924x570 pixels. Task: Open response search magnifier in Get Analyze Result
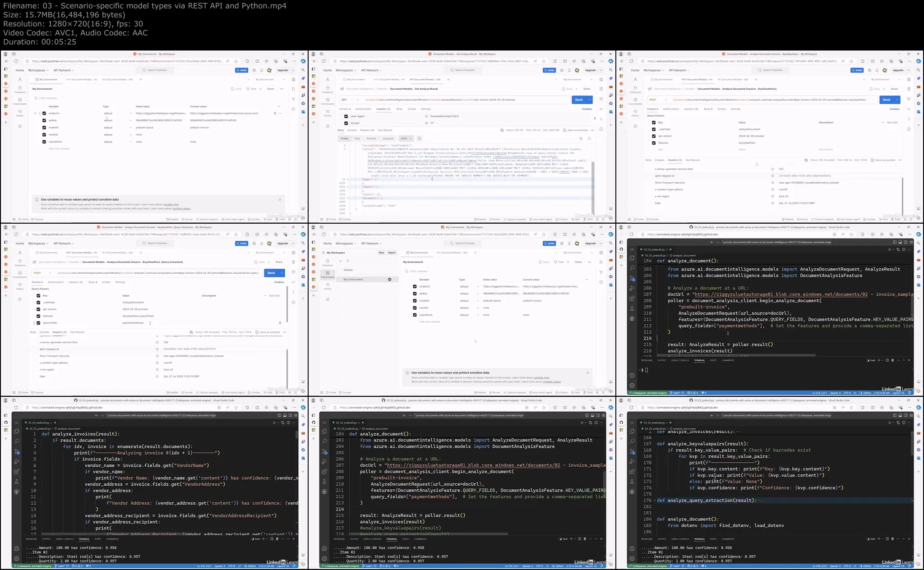589,139
